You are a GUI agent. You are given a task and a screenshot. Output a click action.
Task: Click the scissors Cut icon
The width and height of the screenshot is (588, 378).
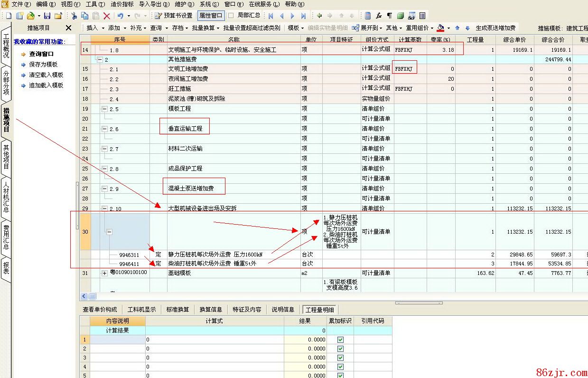74,16
